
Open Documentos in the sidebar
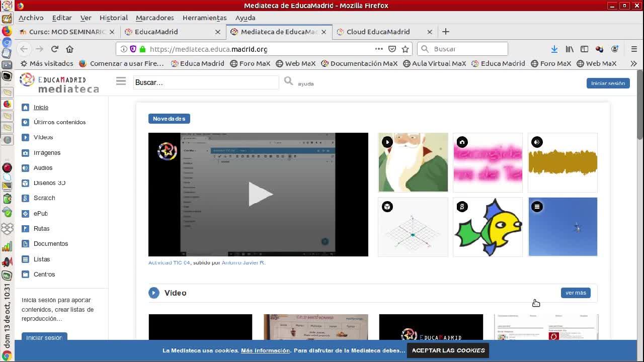pyautogui.click(x=50, y=244)
